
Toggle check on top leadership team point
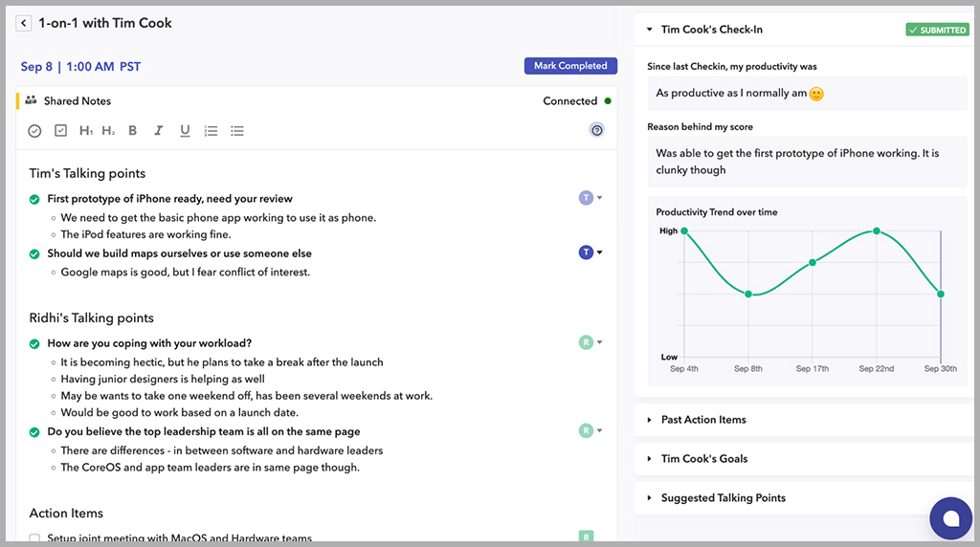click(x=34, y=432)
